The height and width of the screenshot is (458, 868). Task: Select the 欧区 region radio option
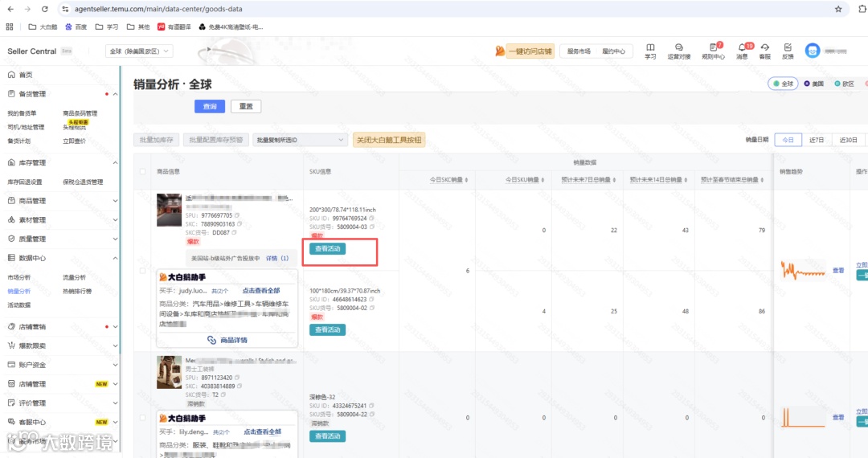844,84
